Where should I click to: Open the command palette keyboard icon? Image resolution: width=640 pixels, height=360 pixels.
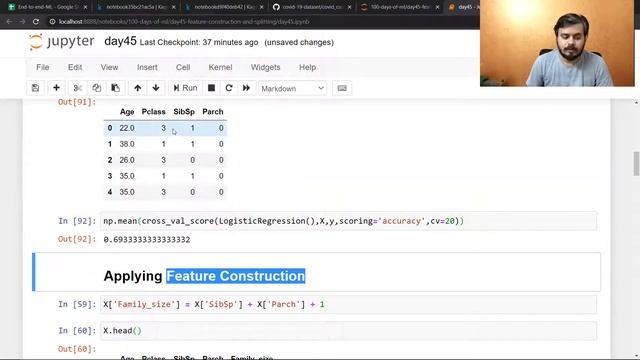tap(342, 88)
